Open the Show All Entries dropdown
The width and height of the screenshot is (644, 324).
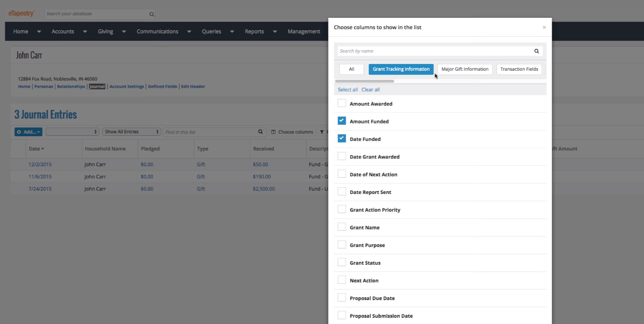tap(131, 131)
